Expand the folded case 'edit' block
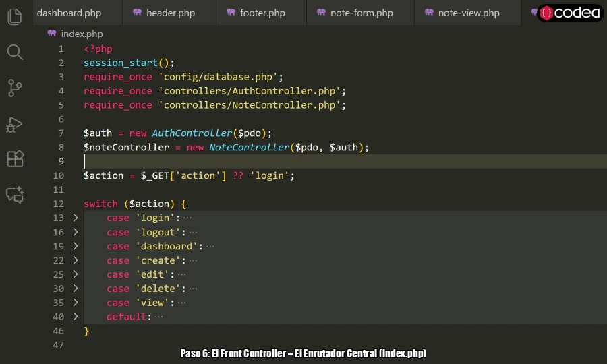This screenshot has height=364, width=607. [x=76, y=274]
